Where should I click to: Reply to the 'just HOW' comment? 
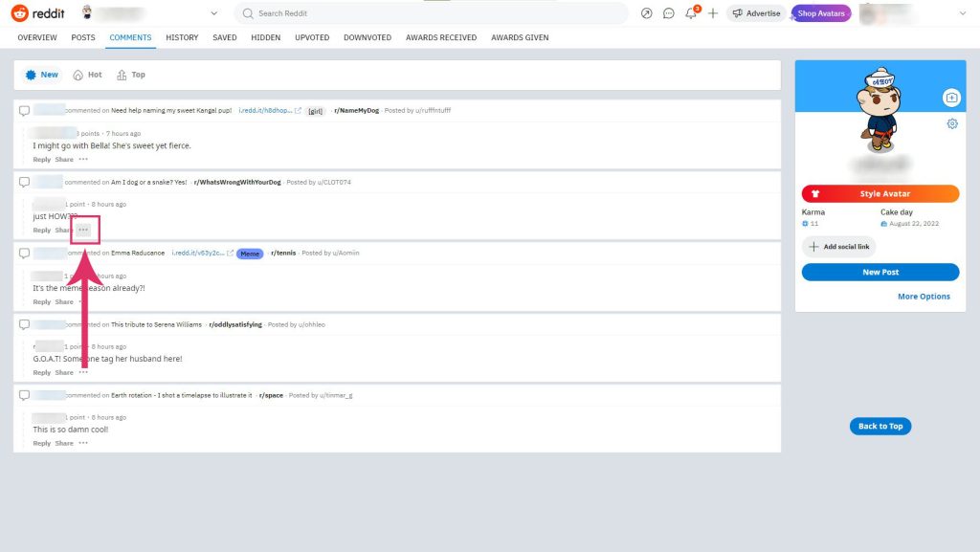[42, 230]
